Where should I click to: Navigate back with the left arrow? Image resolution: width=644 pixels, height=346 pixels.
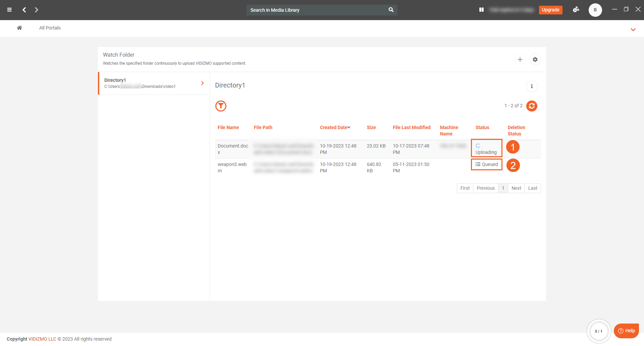[24, 10]
